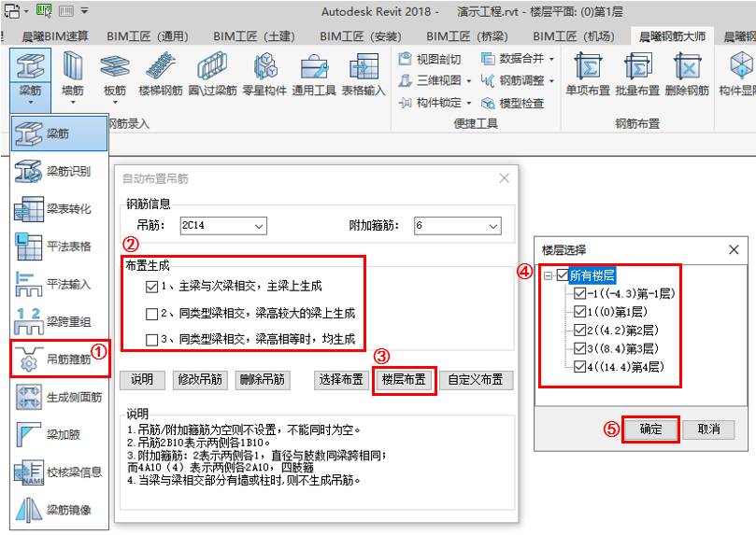Viewport: 756px width, 535px height.
Task: Switch to BIM工匠(土建) tab
Action: (254, 36)
